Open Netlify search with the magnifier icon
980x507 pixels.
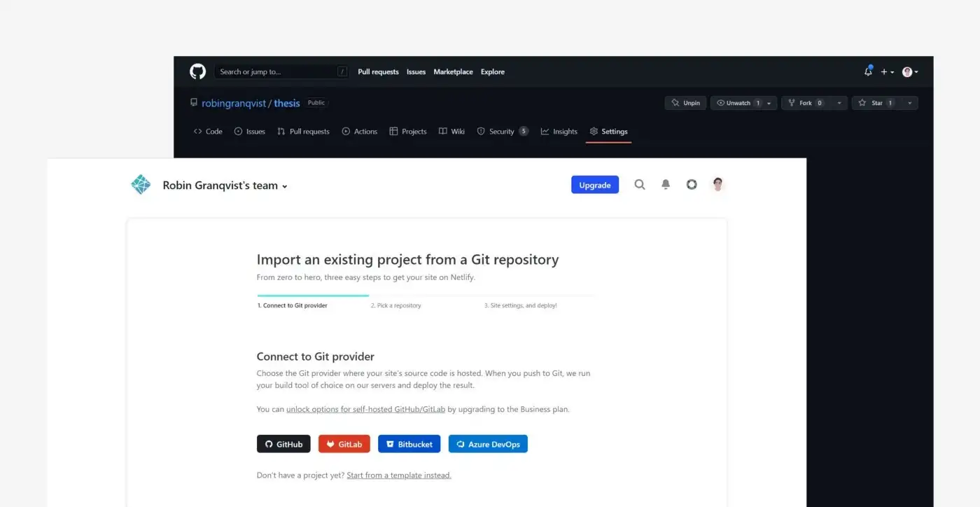click(639, 184)
